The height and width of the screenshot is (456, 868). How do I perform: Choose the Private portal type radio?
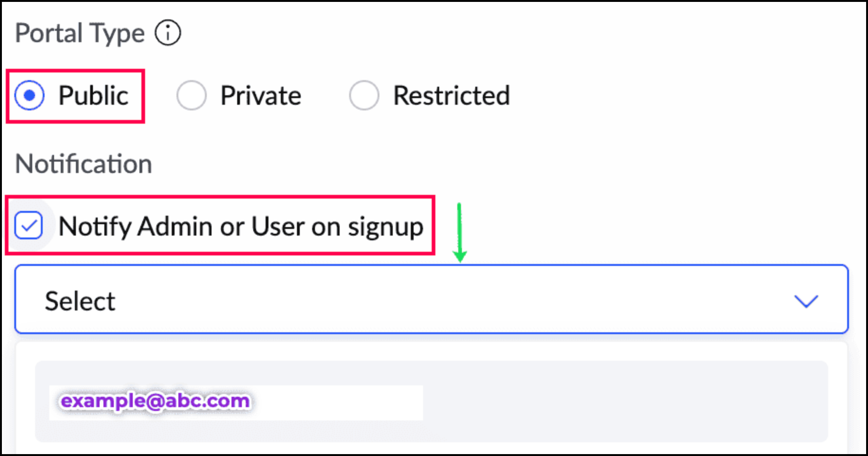(191, 96)
